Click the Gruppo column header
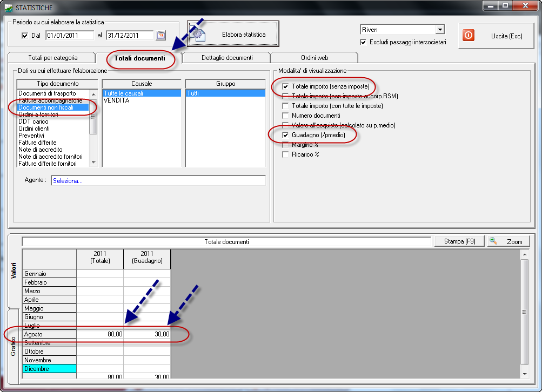This screenshot has height=392, width=542. tap(225, 84)
